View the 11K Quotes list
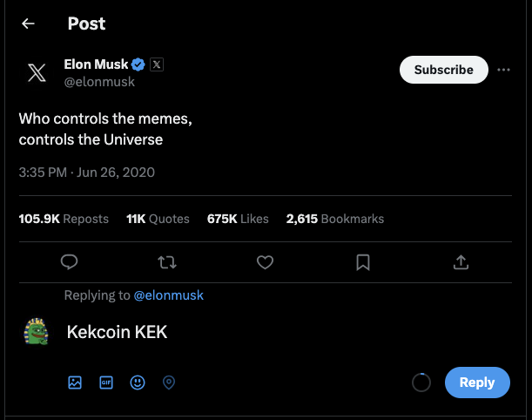The width and height of the screenshot is (532, 420). coord(158,219)
